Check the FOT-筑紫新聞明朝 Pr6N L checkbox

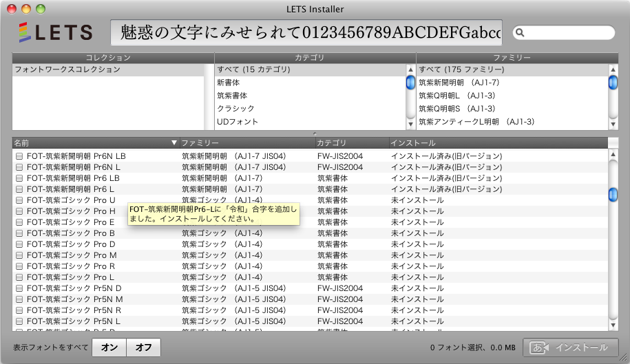coord(19,167)
